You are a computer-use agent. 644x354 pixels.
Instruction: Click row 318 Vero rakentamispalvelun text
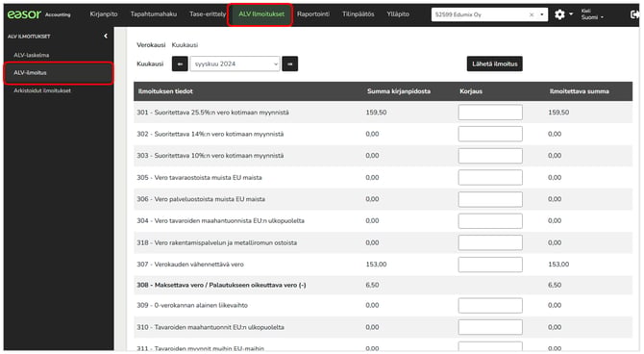point(217,242)
